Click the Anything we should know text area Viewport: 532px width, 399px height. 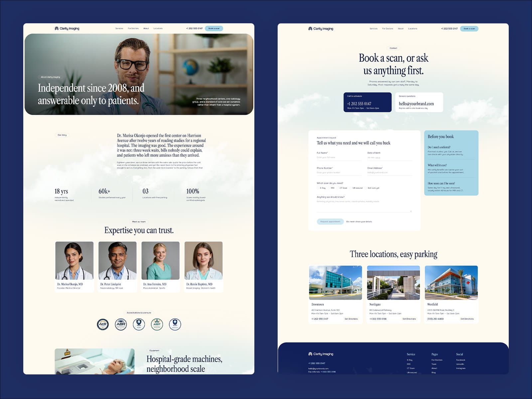[x=364, y=206]
